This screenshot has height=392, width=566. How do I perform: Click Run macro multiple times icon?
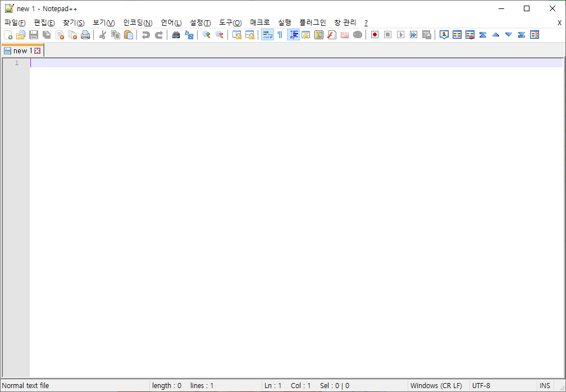(x=414, y=35)
